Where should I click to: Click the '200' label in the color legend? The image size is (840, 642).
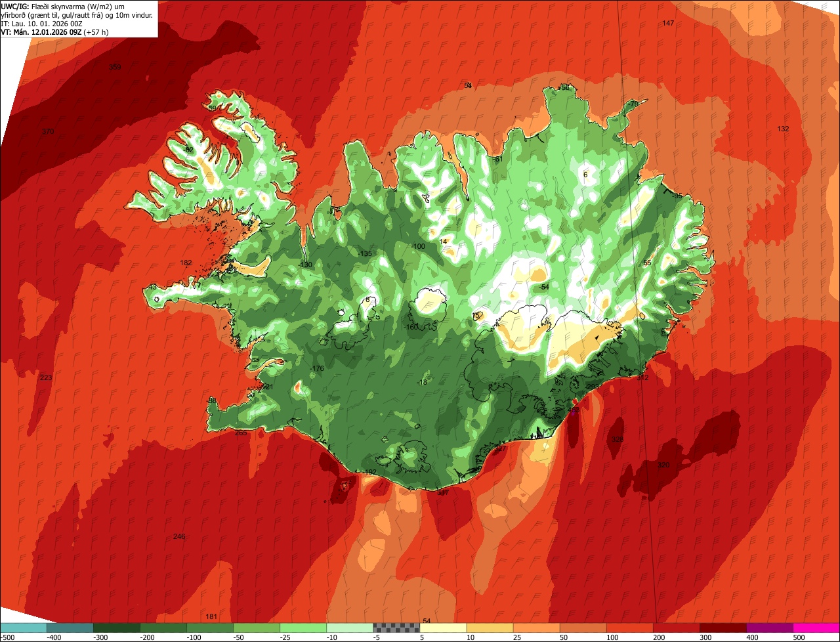pos(660,637)
